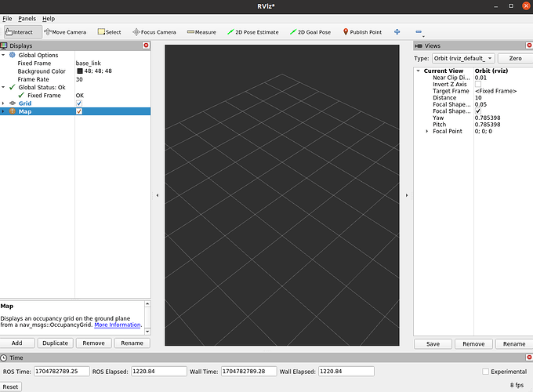The image size is (533, 392).
Task: Toggle the Grid display checkbox
Action: 79,103
